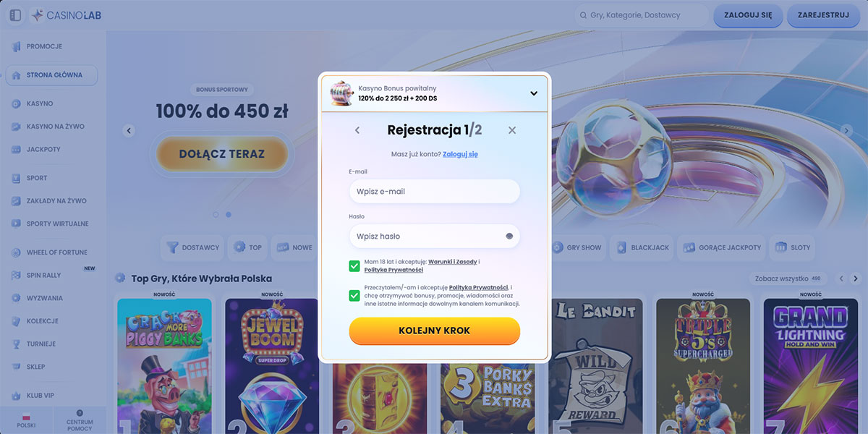868x434 pixels.
Task: Click the Centrum Pomocy help icon
Action: click(80, 413)
